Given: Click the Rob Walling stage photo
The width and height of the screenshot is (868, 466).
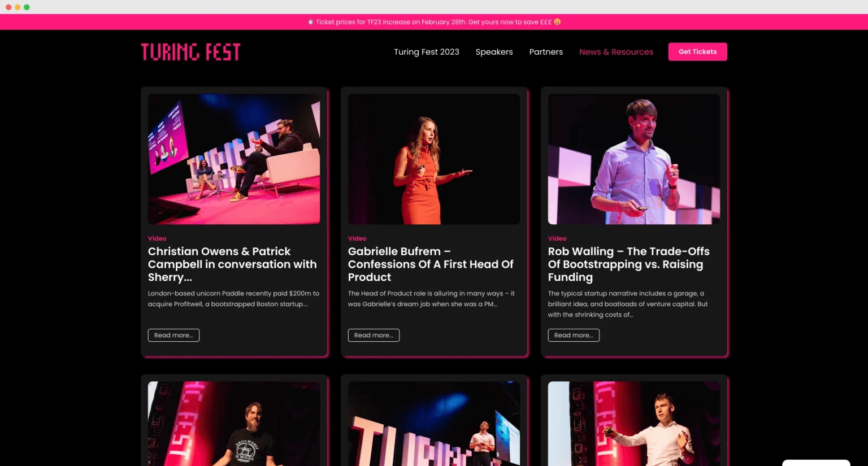Looking at the screenshot, I should pyautogui.click(x=633, y=159).
